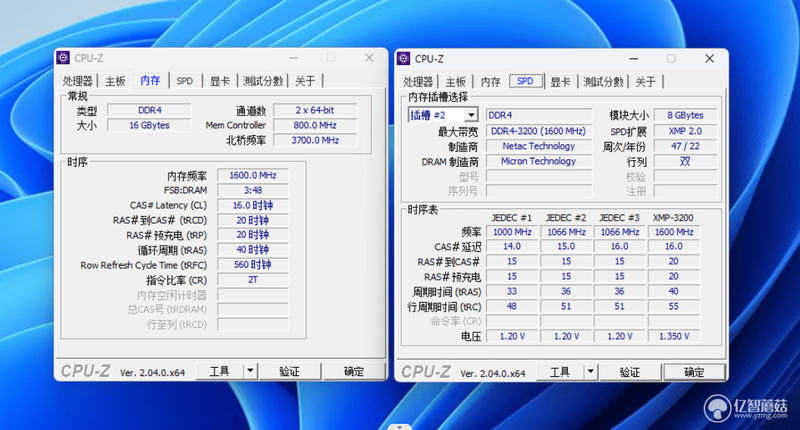Click the 1000 MHz JEDEC #1 frequency cell
The width and height of the screenshot is (800, 430).
(x=512, y=232)
